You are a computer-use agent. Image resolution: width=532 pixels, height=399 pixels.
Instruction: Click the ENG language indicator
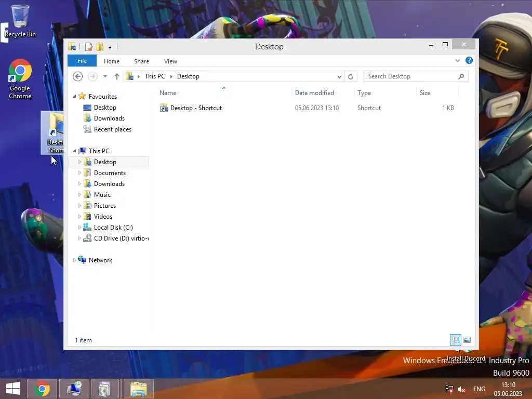[x=479, y=389]
